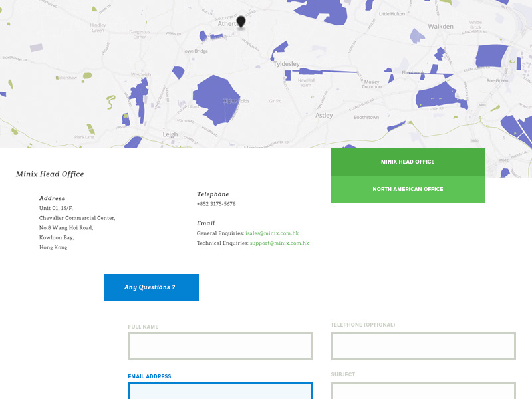The image size is (532, 399).
Task: Select the Minix Head Office tab
Action: [x=408, y=162]
